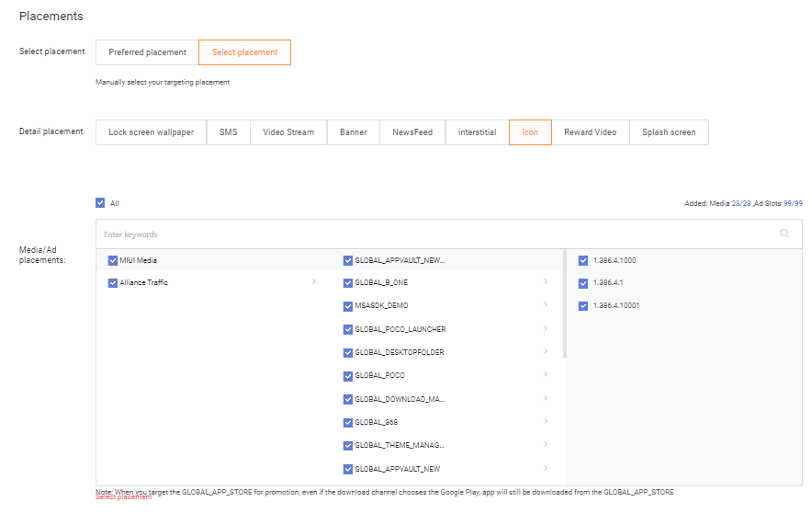Uncheck ad slot 1.386.4.1000

(583, 260)
